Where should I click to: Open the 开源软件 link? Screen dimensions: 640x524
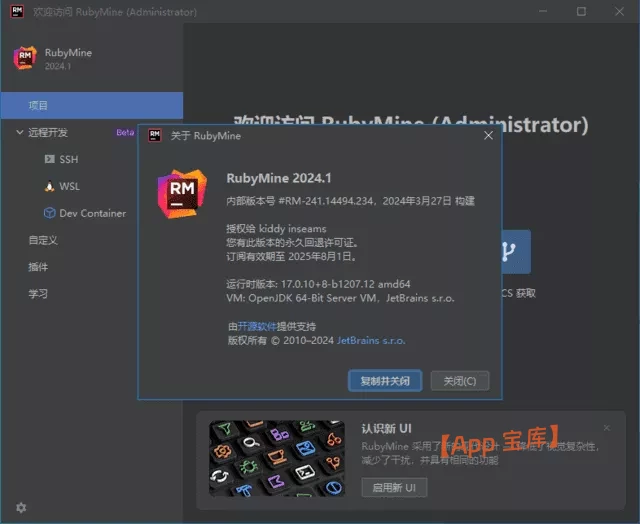(x=257, y=326)
